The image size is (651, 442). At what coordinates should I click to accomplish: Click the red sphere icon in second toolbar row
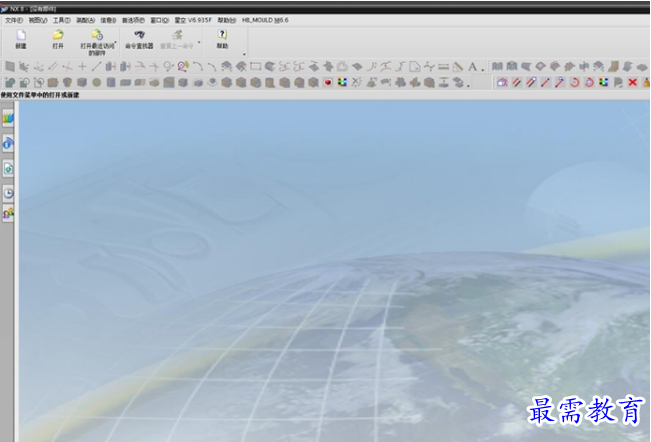328,83
